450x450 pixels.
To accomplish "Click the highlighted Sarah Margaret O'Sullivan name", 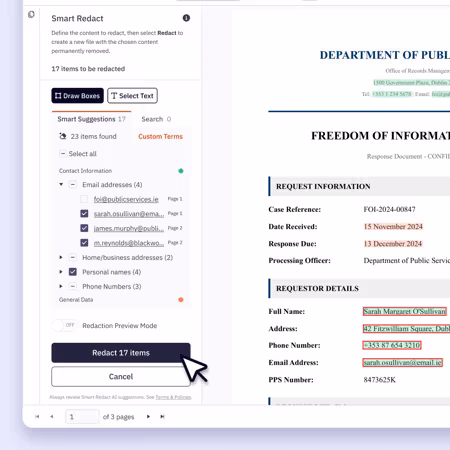I will [x=405, y=311].
